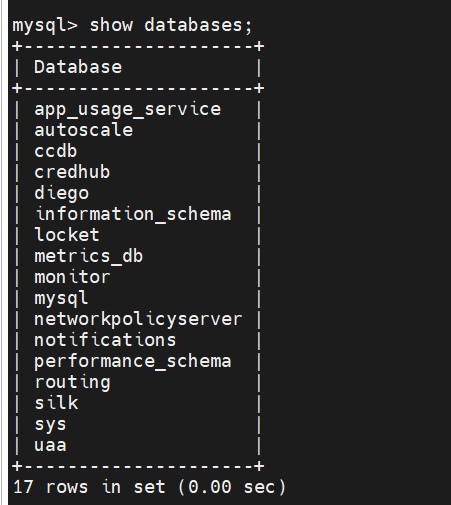451x505 pixels.
Task: Click the diego database entry
Action: click(x=62, y=193)
